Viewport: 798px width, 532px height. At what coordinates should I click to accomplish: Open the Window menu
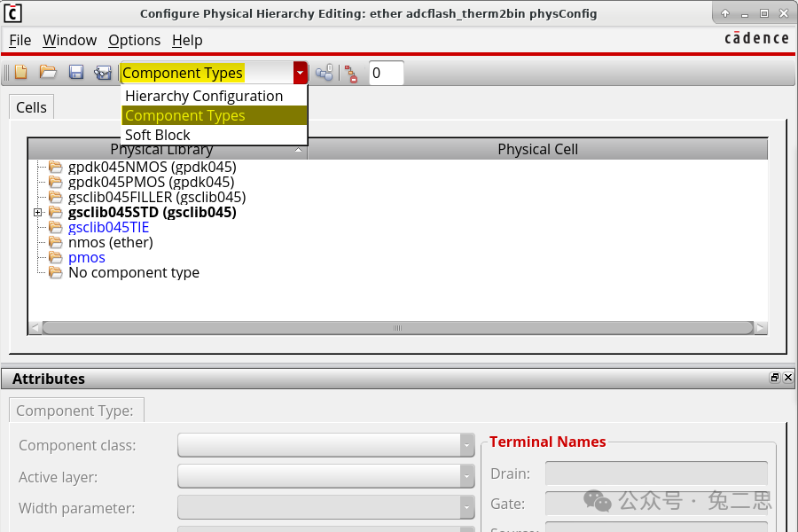(x=70, y=40)
